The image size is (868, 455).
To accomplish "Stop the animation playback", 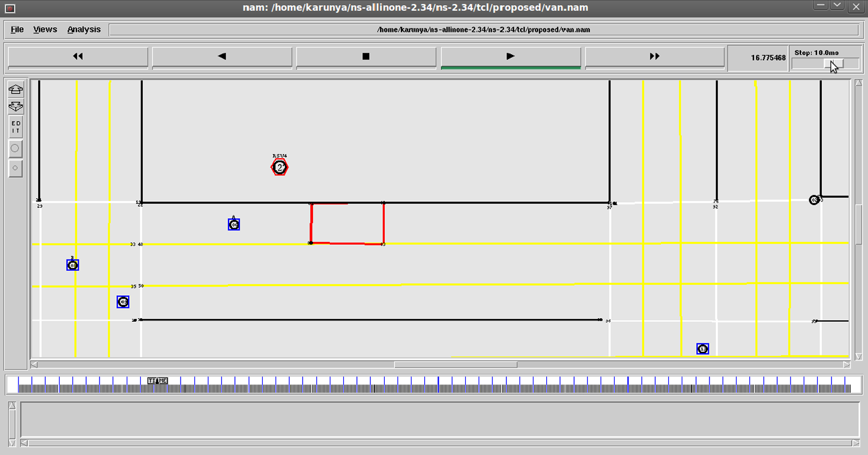I will (366, 57).
